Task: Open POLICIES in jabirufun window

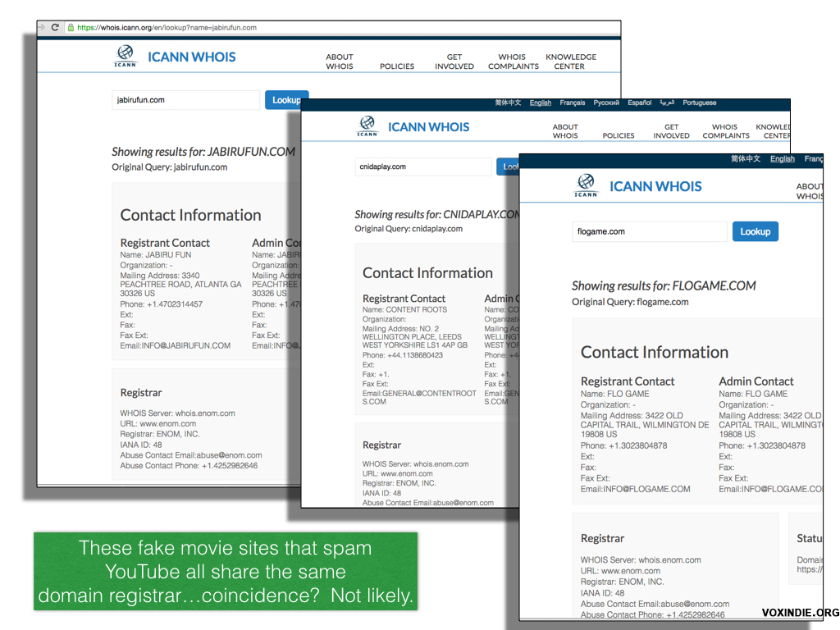Action: tap(397, 66)
